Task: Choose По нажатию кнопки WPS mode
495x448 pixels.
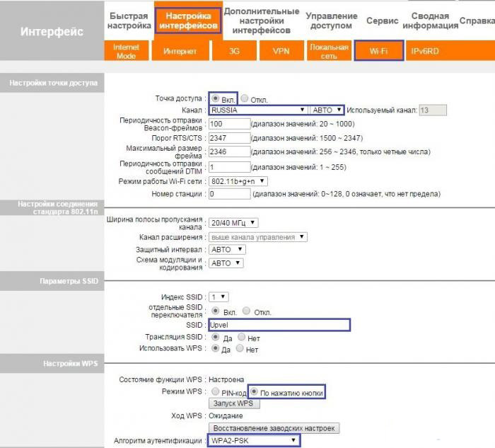Action: [x=254, y=391]
